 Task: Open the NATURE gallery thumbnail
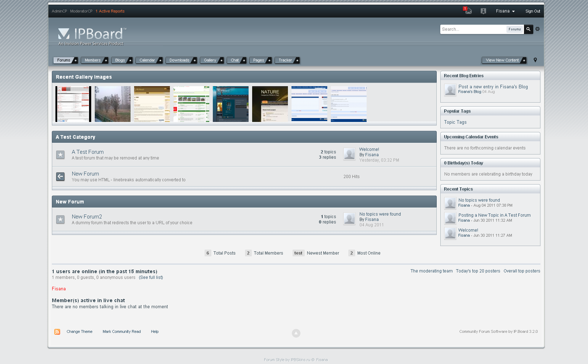pos(270,104)
